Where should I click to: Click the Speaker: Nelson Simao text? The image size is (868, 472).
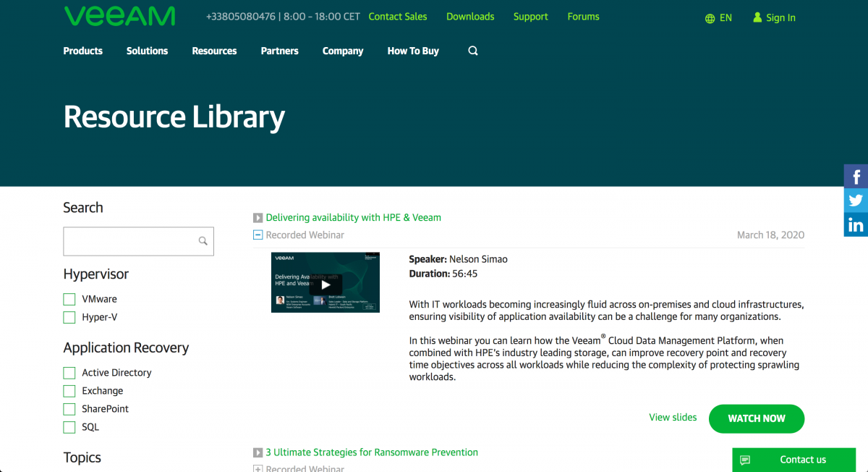click(459, 259)
